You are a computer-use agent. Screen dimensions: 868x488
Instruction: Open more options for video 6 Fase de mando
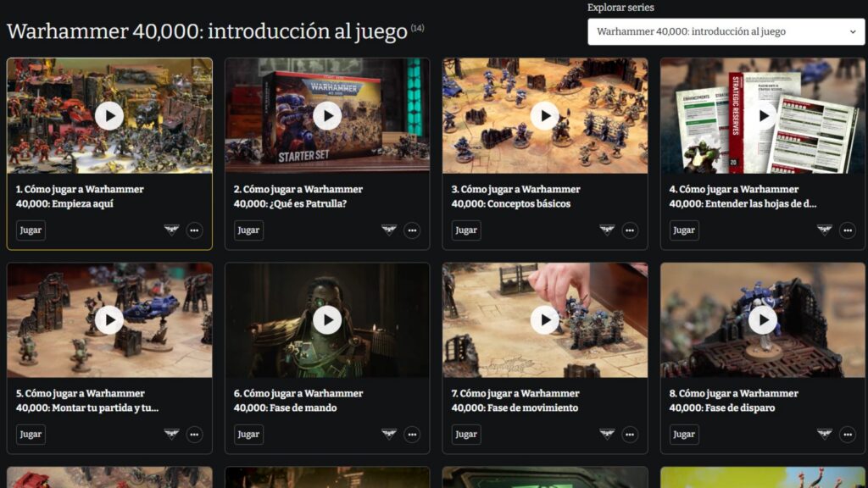(412, 435)
